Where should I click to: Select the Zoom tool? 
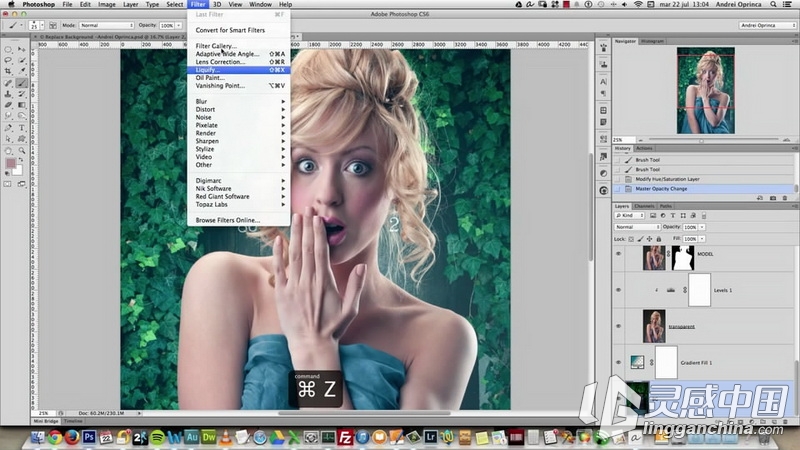21,151
